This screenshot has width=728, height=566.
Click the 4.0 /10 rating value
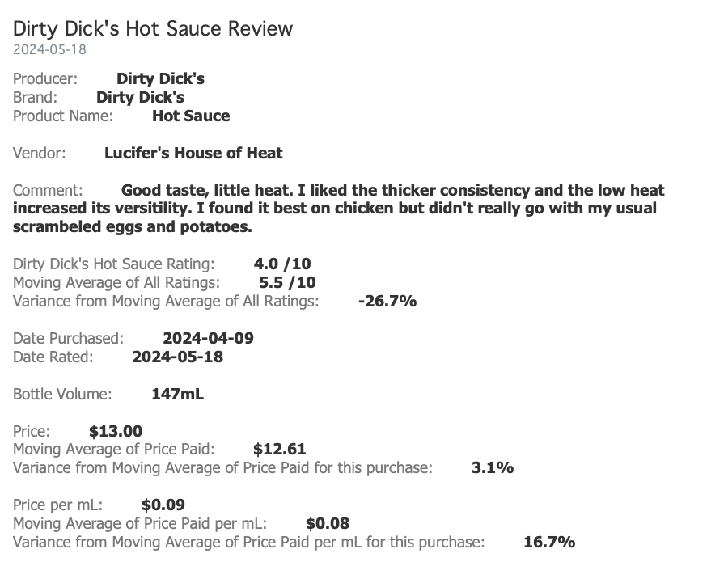[x=282, y=264]
